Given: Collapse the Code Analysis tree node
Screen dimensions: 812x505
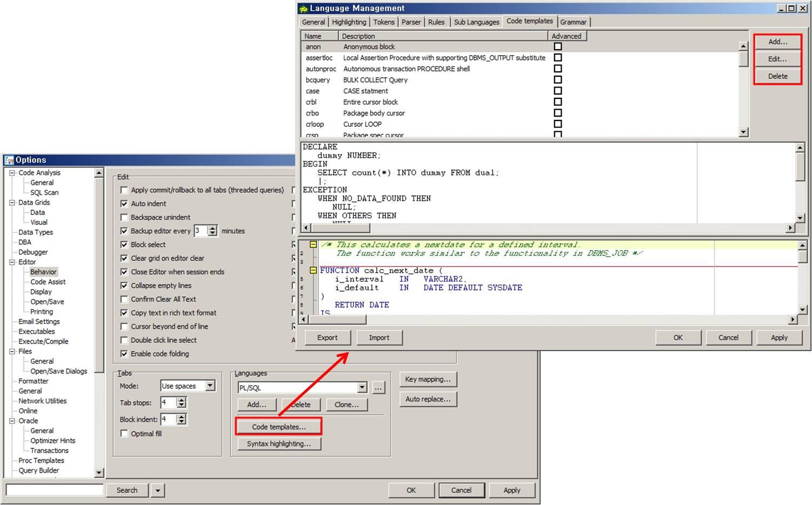Looking at the screenshot, I should click(x=12, y=173).
